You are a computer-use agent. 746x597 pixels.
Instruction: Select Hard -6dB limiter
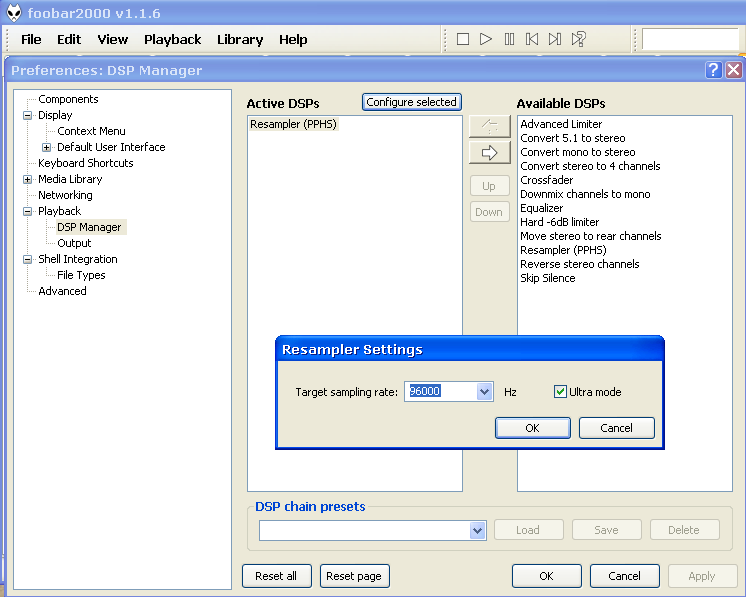(559, 222)
